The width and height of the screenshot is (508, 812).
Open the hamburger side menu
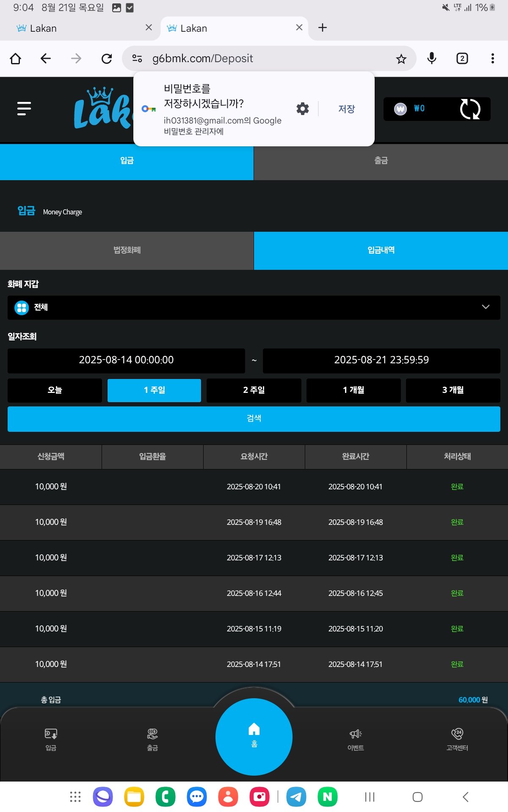pyautogui.click(x=24, y=109)
